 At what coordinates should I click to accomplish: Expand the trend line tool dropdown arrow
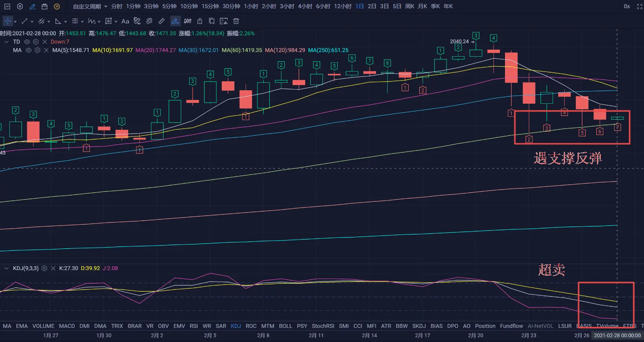[x=32, y=22]
